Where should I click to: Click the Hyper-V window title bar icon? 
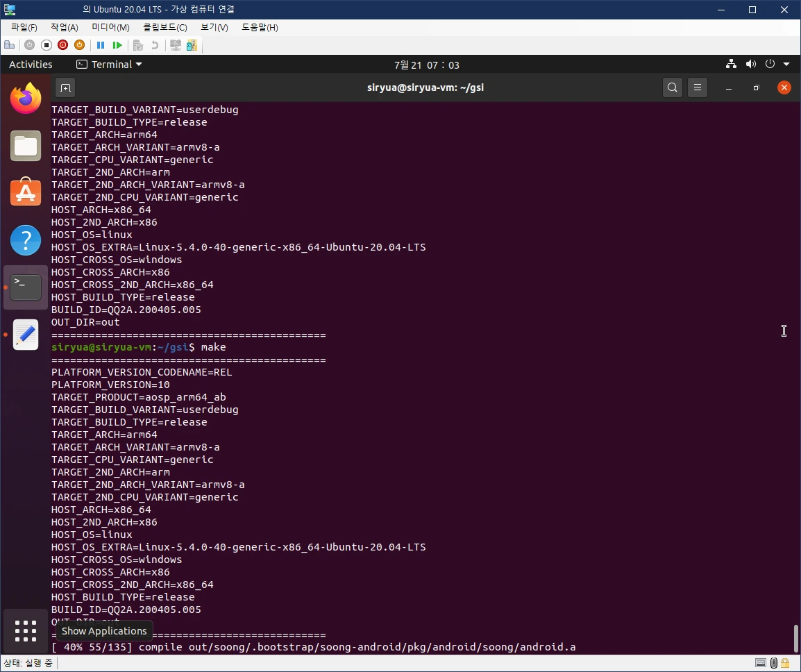[10, 10]
